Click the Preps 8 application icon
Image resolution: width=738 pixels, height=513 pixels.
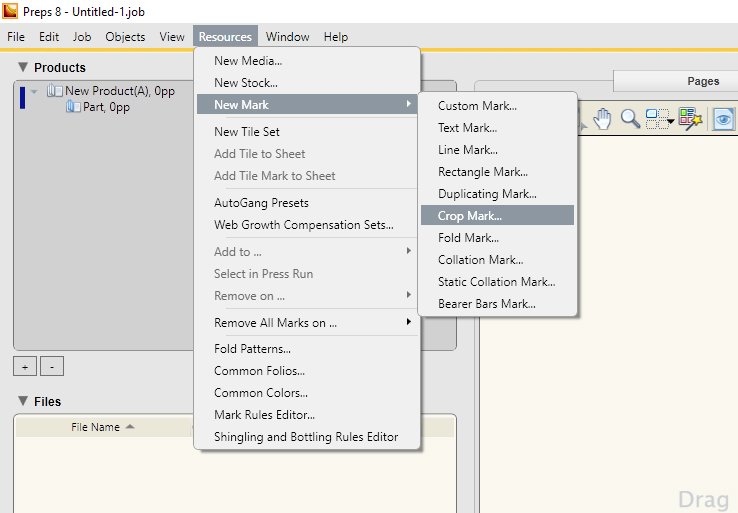point(10,11)
